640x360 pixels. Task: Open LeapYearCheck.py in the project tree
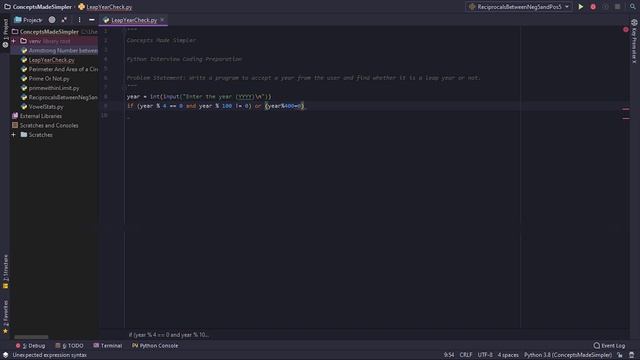click(x=51, y=60)
